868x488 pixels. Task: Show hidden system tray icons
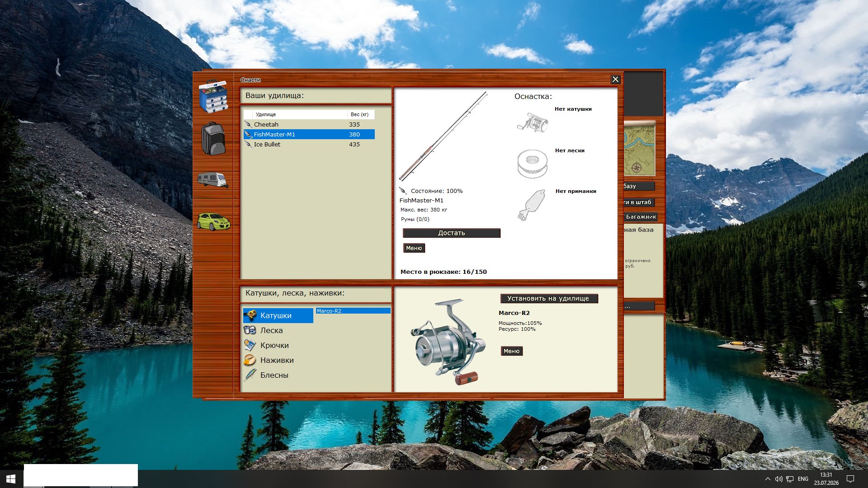(x=768, y=479)
